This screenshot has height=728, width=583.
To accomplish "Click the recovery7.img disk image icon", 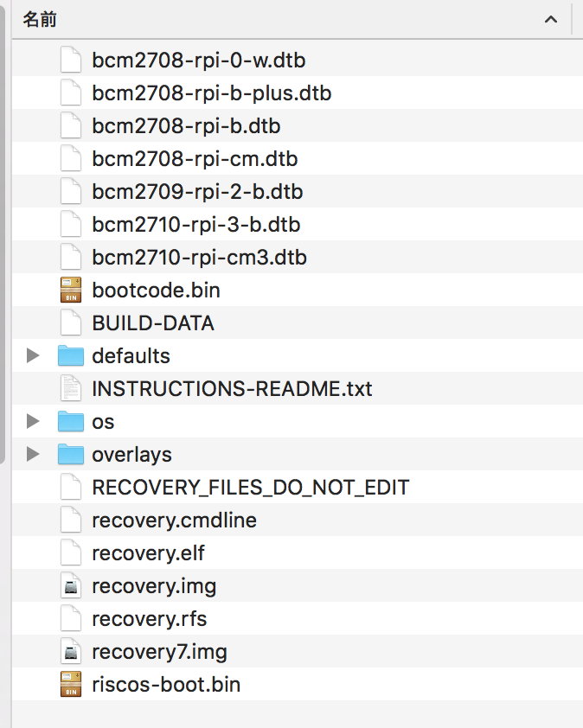I will (71, 651).
